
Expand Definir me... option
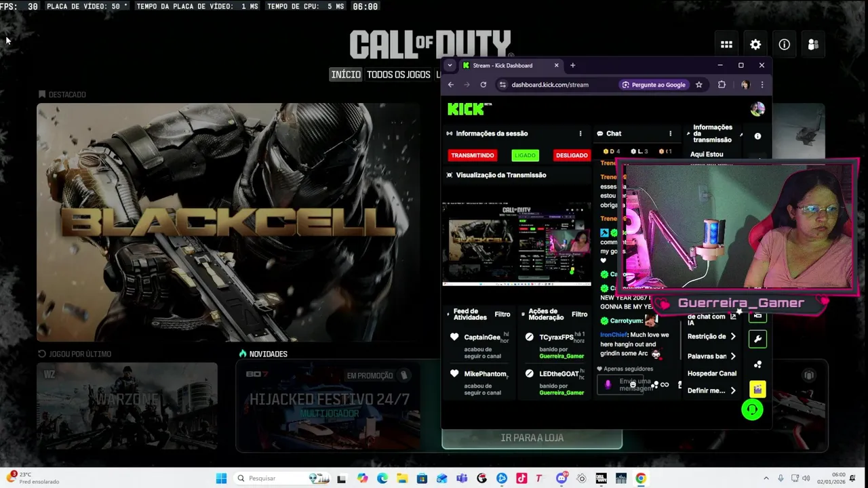coord(712,390)
